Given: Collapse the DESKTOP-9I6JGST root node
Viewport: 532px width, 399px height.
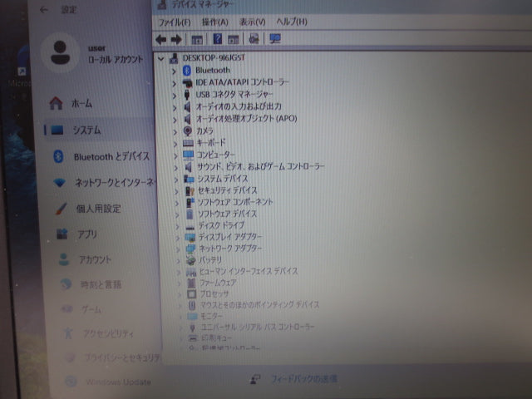Looking at the screenshot, I should click(x=161, y=59).
